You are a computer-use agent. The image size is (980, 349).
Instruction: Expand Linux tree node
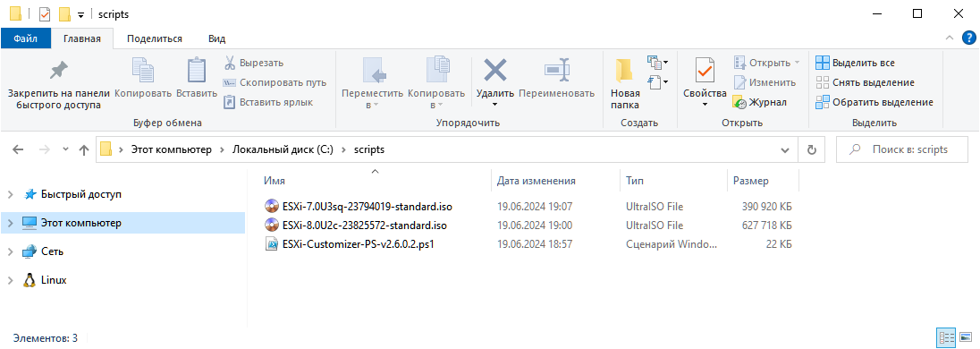coord(10,280)
